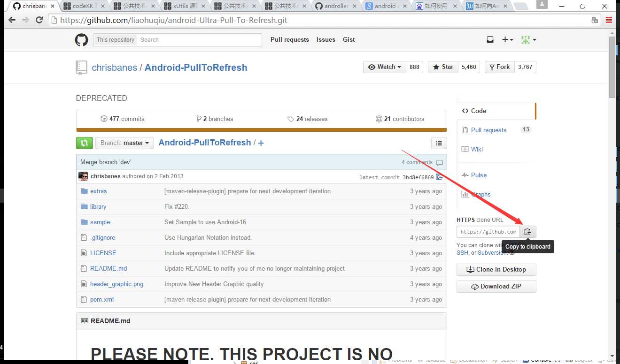
Task: Click the Chrome profile icon in title bar
Action: pos(542,4)
